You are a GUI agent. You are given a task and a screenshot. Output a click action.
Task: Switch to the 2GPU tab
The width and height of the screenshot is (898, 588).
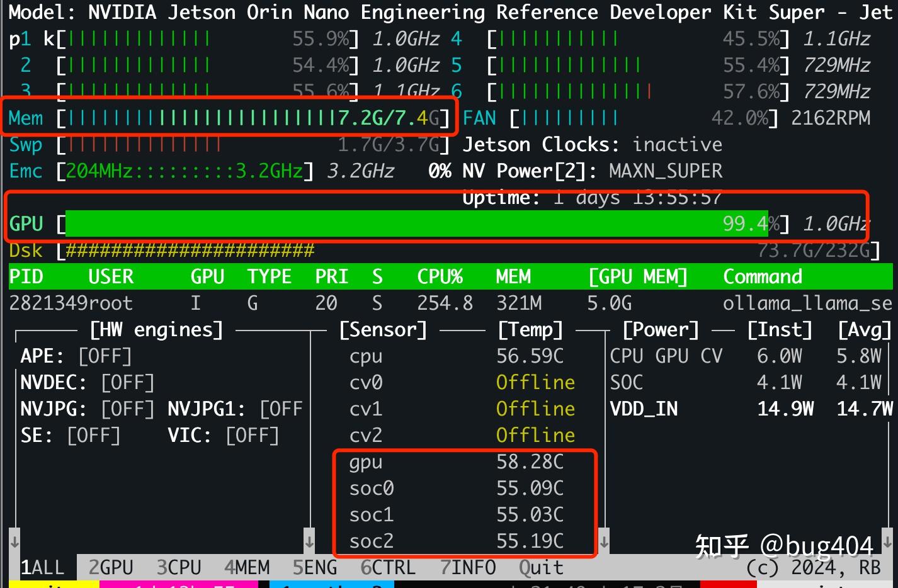[111, 567]
